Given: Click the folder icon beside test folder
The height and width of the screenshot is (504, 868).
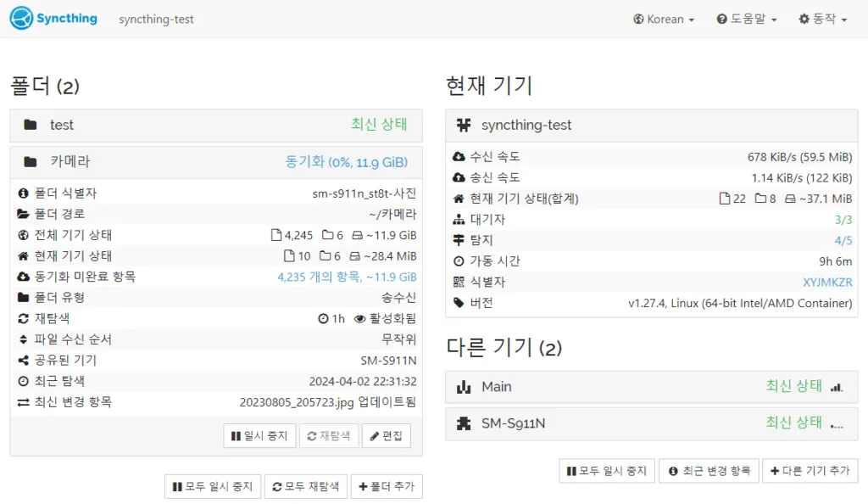Looking at the screenshot, I should click(x=31, y=126).
